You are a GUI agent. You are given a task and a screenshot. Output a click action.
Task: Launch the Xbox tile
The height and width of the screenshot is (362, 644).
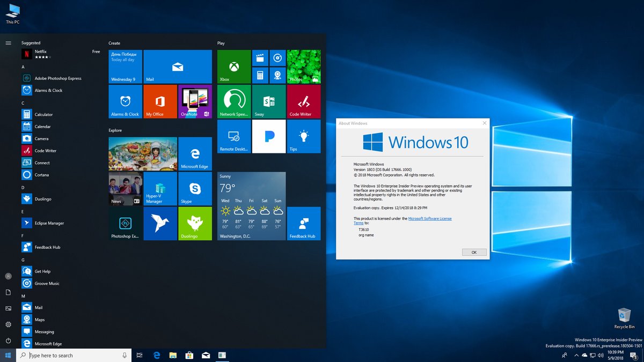click(233, 65)
